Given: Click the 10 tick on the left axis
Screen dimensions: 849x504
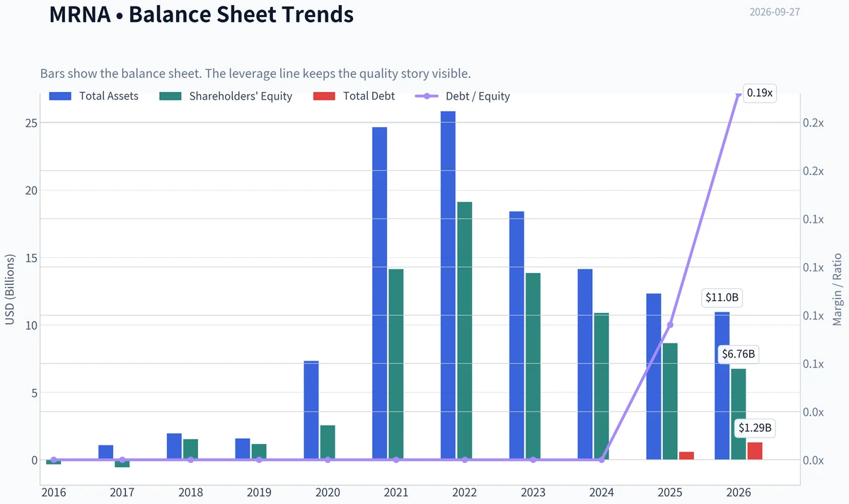Looking at the screenshot, I should (x=30, y=326).
